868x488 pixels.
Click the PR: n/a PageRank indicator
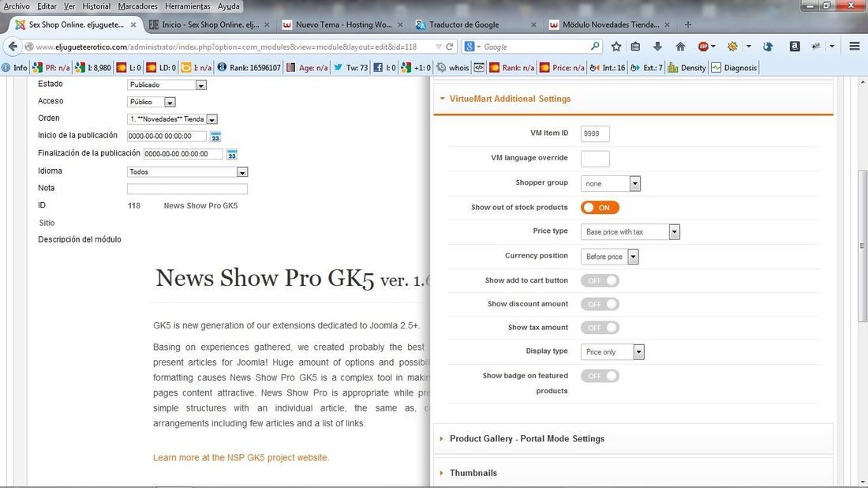point(51,68)
